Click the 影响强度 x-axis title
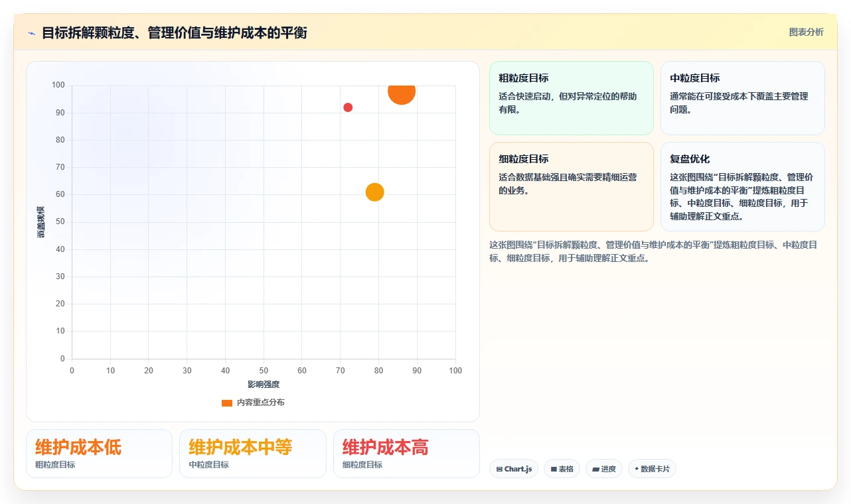Image resolution: width=851 pixels, height=504 pixels. pyautogui.click(x=264, y=385)
